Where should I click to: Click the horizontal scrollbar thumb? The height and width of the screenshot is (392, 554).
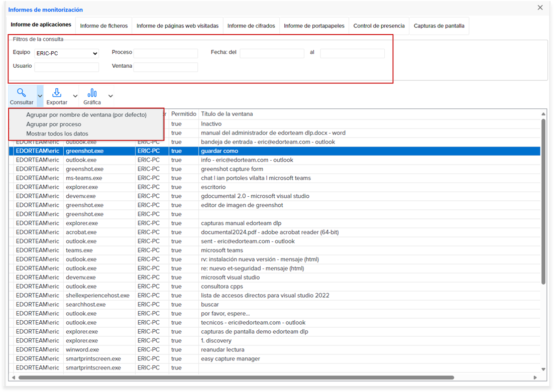click(x=236, y=377)
